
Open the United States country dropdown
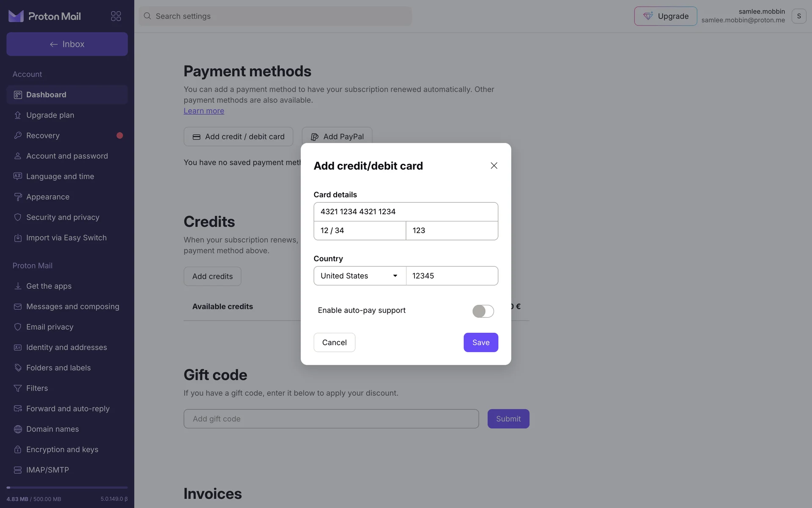click(359, 276)
